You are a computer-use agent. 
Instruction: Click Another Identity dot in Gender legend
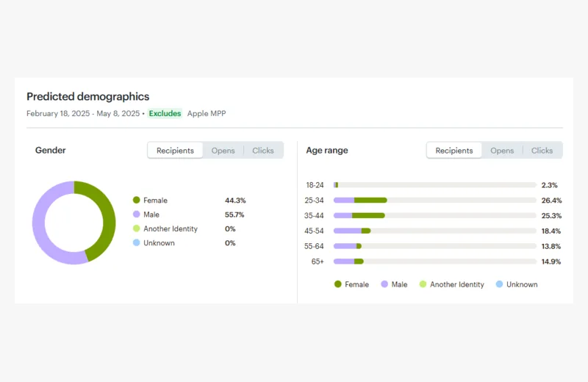coord(137,228)
